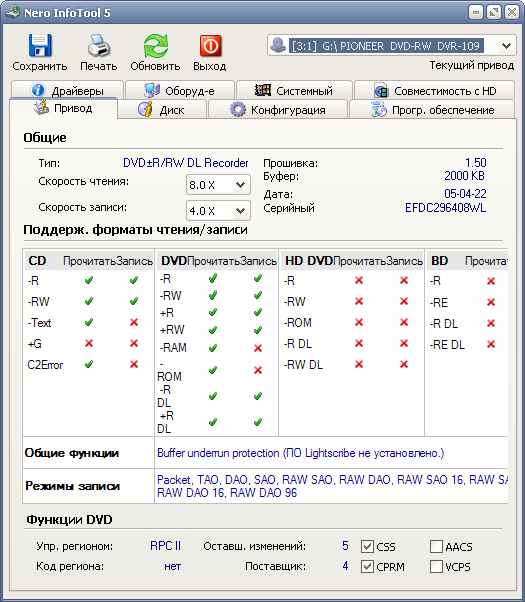
Task: Switch to the Совместимость с HD tab
Action: point(434,91)
